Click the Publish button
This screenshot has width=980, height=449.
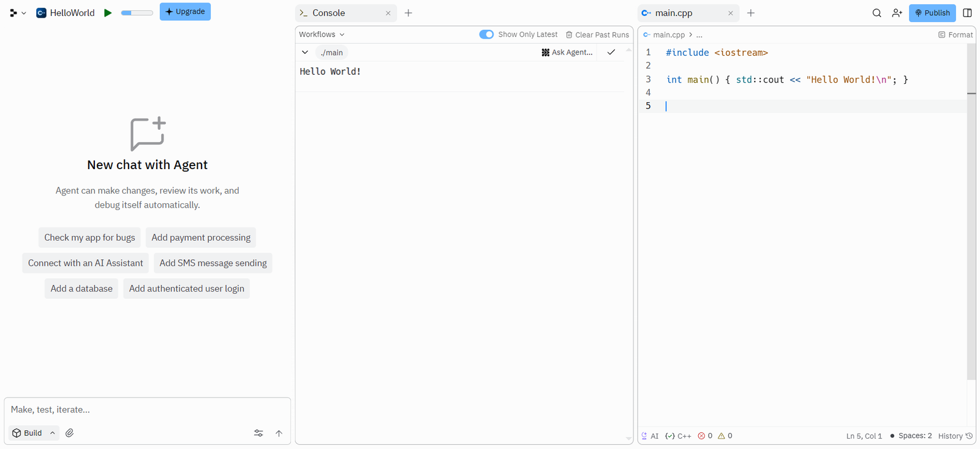[x=932, y=13]
